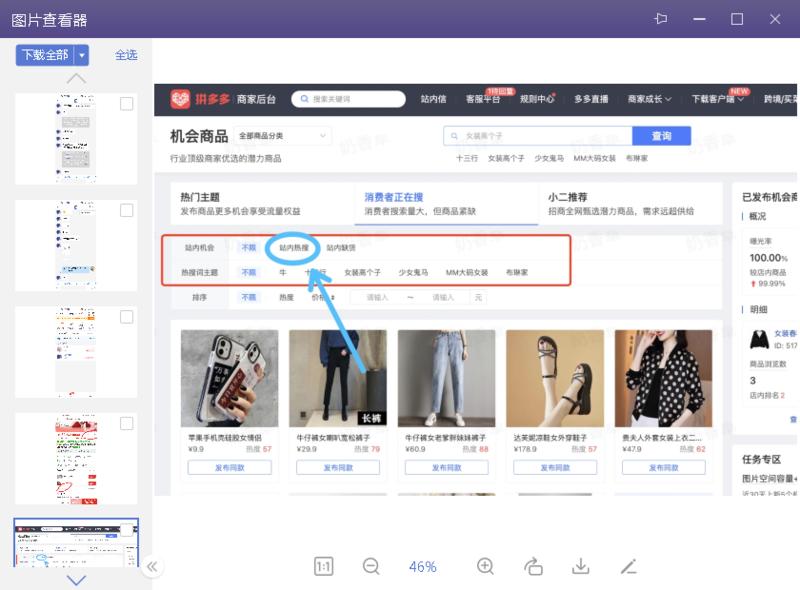Open the third thumbnail in the sidebar

click(x=76, y=352)
